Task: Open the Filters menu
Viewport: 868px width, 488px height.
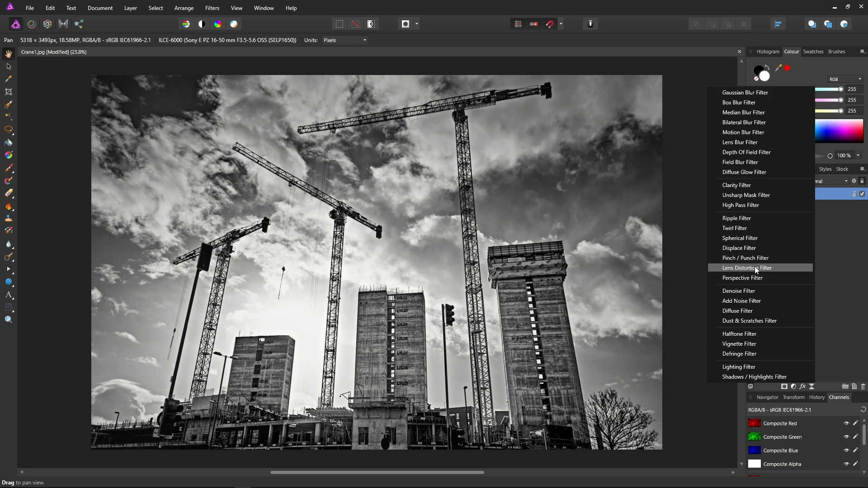Action: pyautogui.click(x=212, y=8)
